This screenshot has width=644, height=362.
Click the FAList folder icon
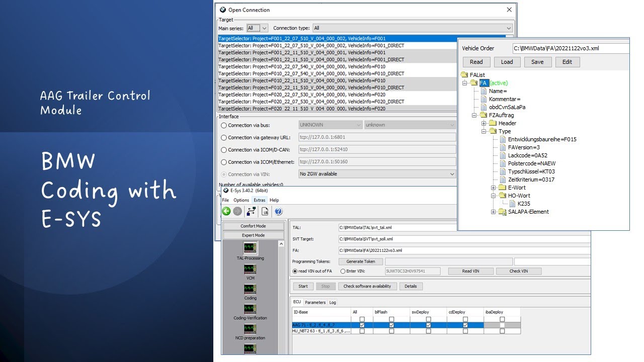pos(464,75)
